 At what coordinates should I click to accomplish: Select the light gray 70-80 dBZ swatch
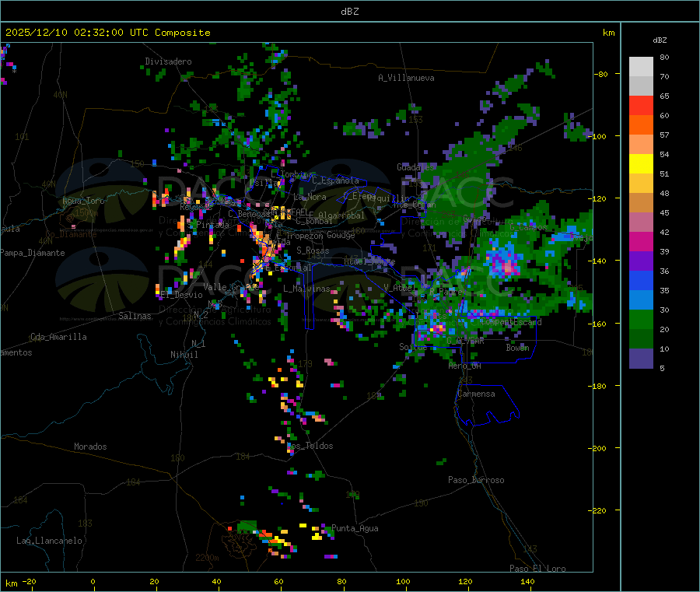point(641,67)
